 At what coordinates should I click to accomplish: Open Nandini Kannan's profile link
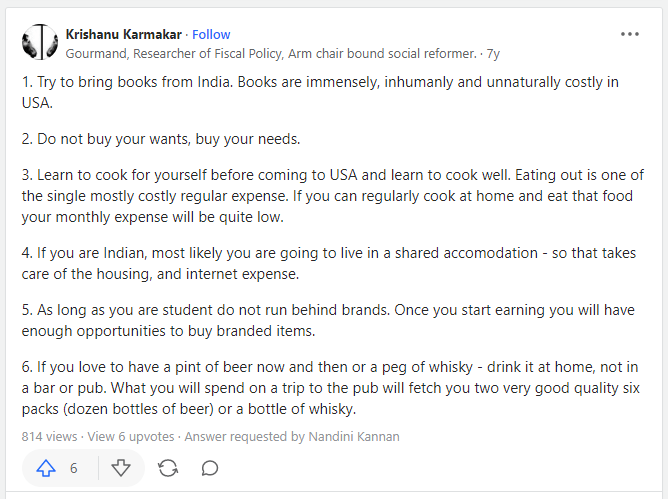click(x=354, y=437)
